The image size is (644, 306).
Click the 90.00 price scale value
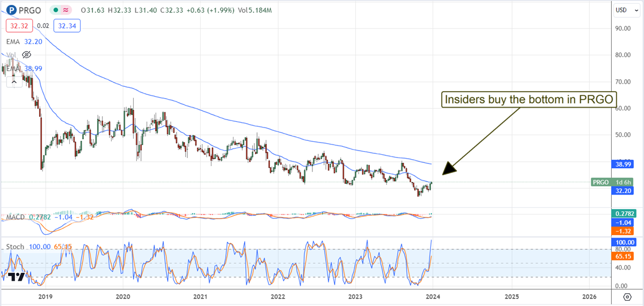(x=623, y=28)
